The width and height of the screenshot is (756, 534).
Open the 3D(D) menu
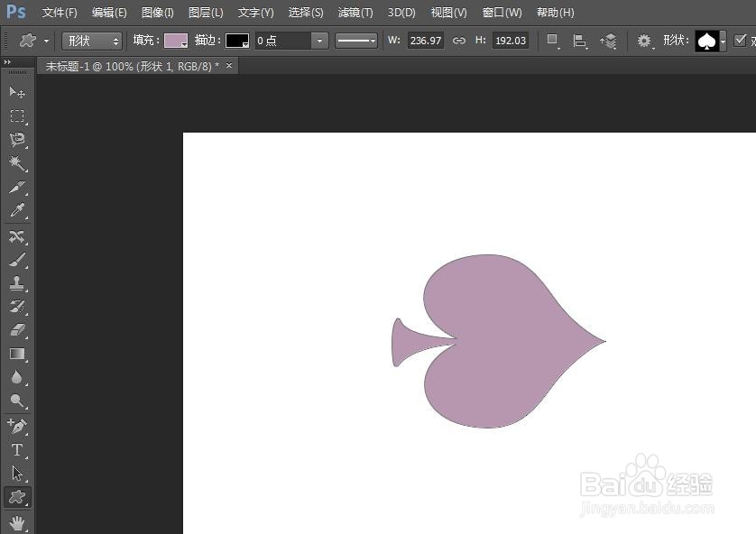coord(401,13)
